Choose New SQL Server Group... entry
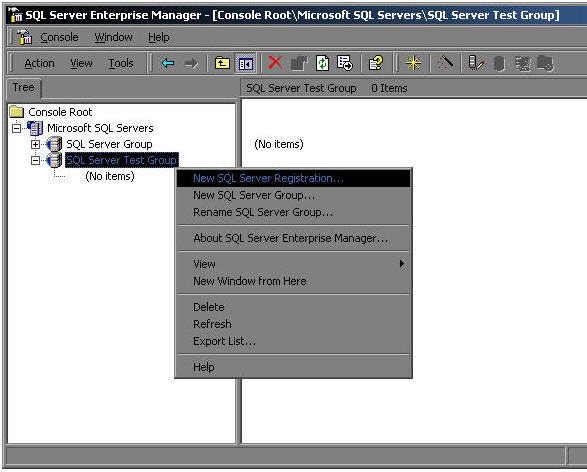587x472 pixels. coord(294,195)
